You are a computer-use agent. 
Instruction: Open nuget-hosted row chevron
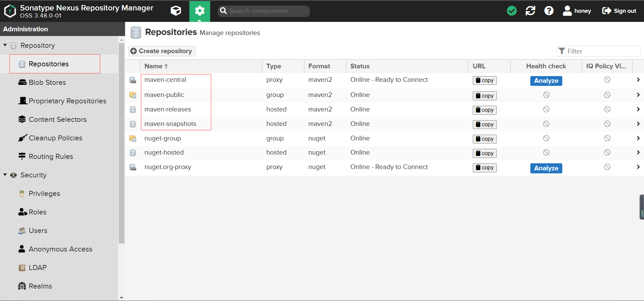638,153
